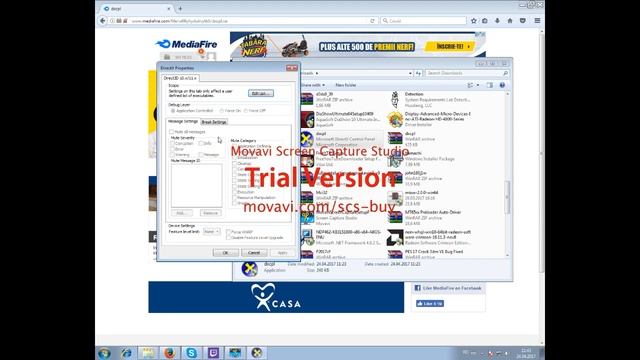Select the Direct3D 10.x/11.x tab
This screenshot has width=640, height=360.
click(180, 78)
